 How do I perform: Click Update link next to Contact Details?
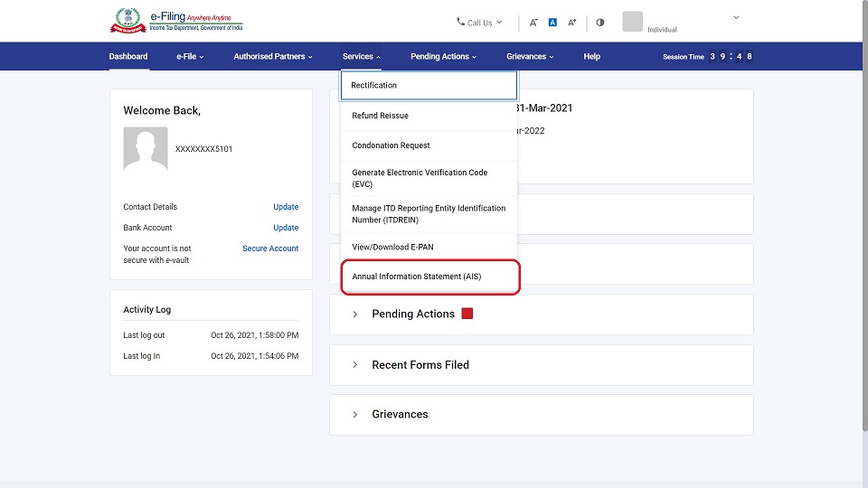pyautogui.click(x=286, y=207)
